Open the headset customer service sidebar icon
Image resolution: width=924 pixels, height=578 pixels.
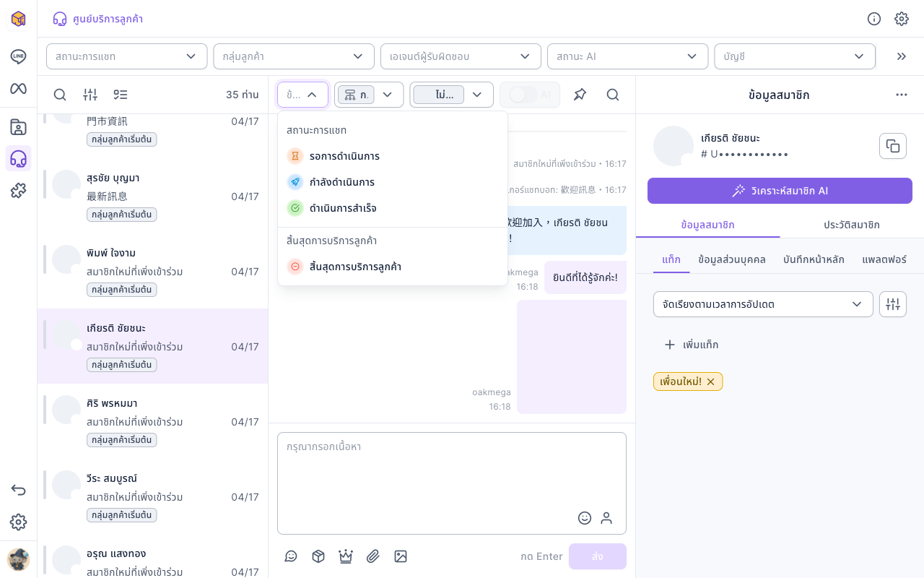[19, 158]
